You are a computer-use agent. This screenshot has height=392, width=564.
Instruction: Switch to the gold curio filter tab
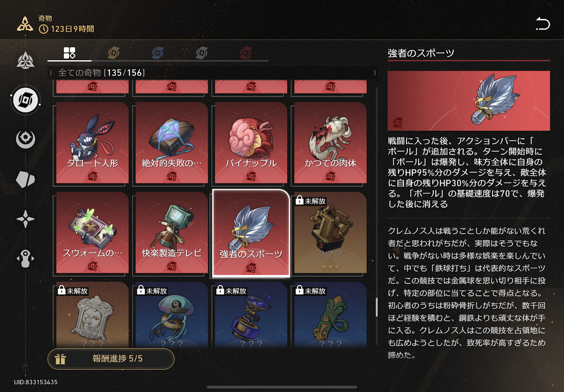click(114, 53)
